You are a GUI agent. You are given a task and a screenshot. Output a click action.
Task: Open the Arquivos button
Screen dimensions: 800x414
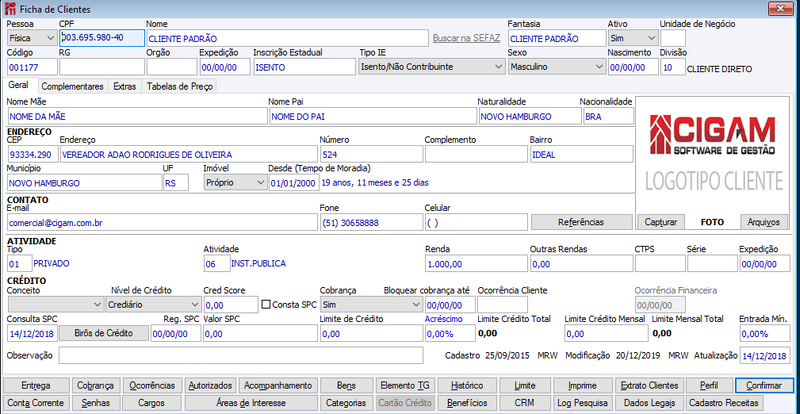pos(764,222)
